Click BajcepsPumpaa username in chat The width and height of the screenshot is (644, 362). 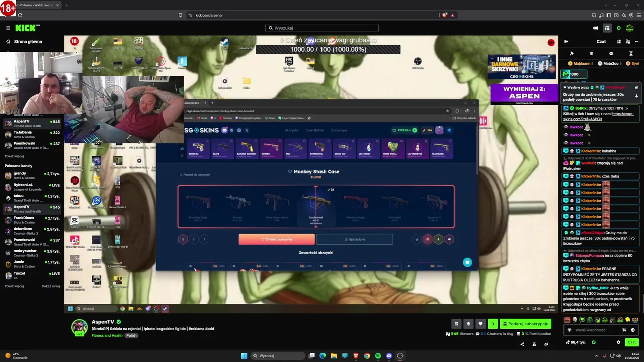589,256
